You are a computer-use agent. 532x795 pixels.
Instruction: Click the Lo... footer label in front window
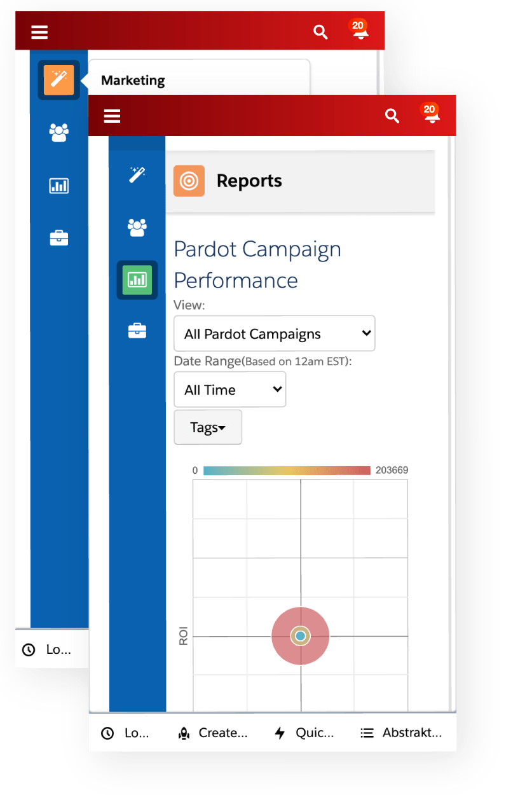tap(137, 733)
